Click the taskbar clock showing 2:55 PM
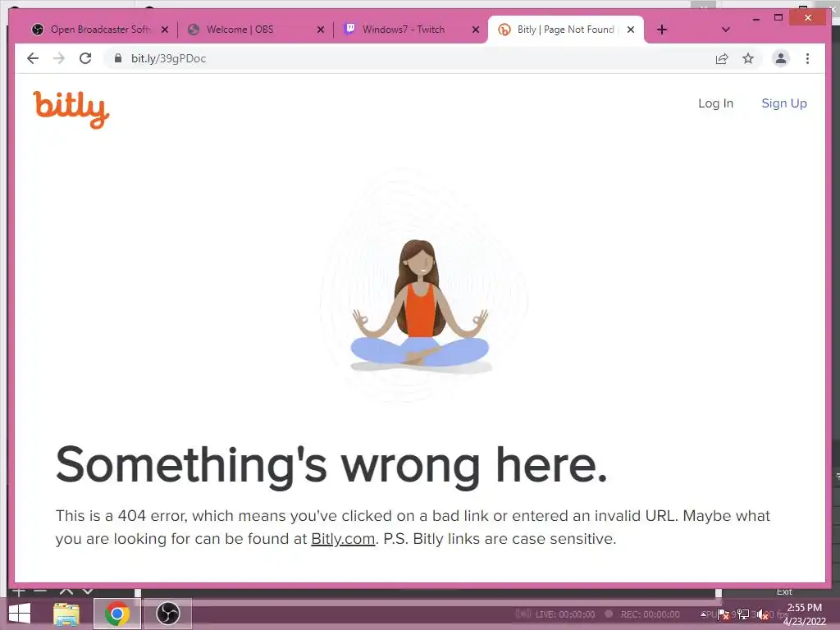Image resolution: width=840 pixels, height=630 pixels. coord(804,614)
